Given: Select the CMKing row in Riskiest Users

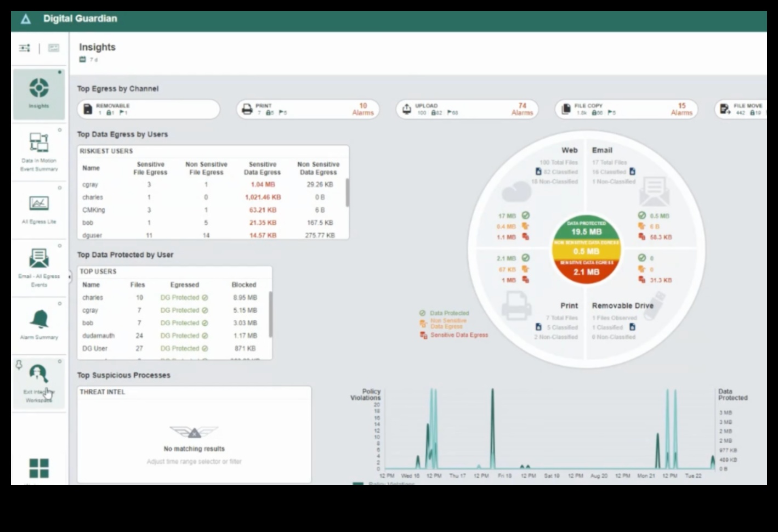Looking at the screenshot, I should coord(213,210).
